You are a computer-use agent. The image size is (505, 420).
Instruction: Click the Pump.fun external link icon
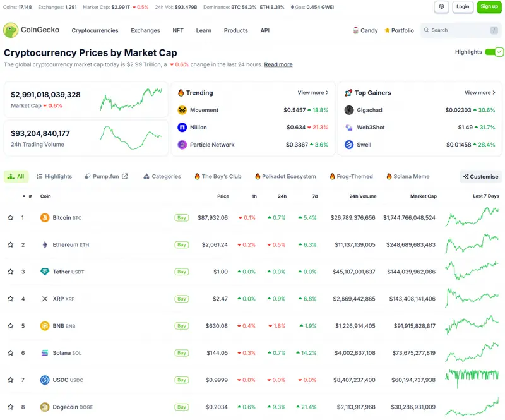tap(125, 176)
